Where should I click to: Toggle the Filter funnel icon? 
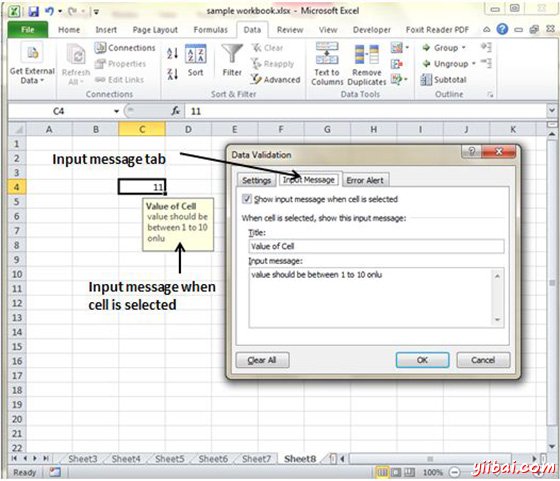click(x=232, y=54)
